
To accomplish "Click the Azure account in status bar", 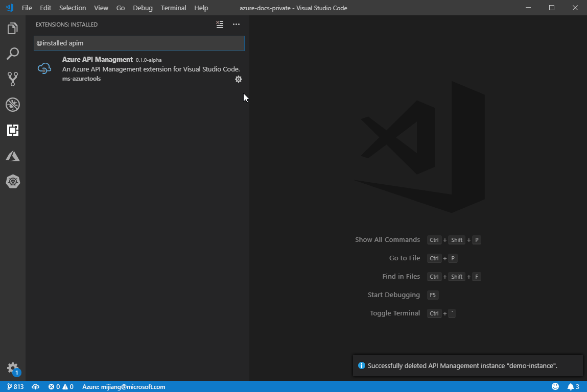I will 124,387.
